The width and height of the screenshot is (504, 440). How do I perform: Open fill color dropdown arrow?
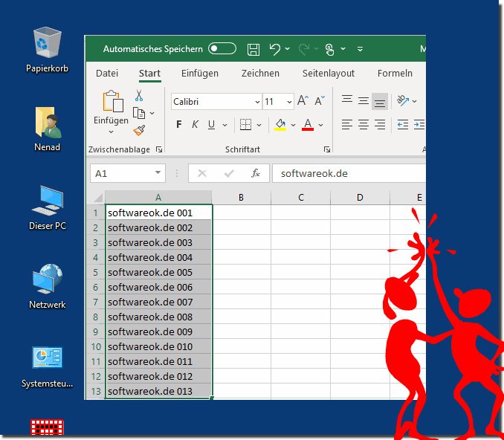click(x=293, y=125)
